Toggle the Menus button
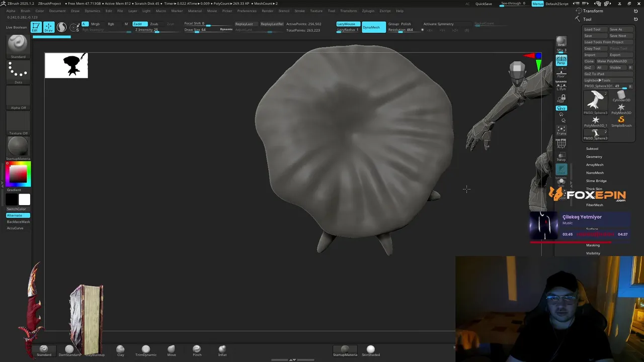Screen dimensions: 644x362 (538, 4)
